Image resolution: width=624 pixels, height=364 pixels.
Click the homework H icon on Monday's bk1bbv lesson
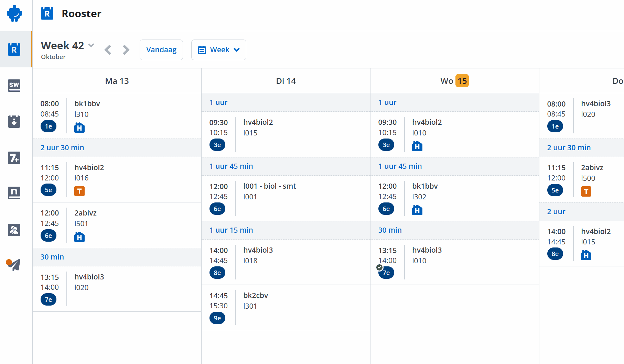79,128
